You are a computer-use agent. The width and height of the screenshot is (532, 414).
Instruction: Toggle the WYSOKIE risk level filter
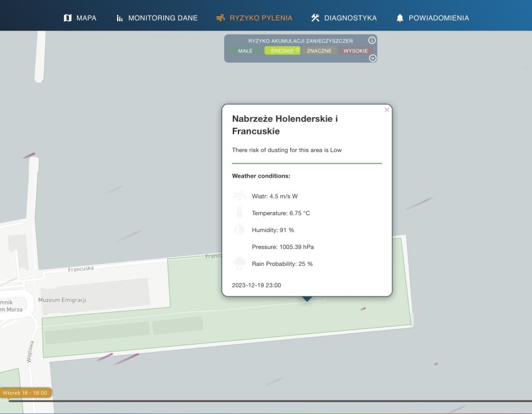pos(356,51)
